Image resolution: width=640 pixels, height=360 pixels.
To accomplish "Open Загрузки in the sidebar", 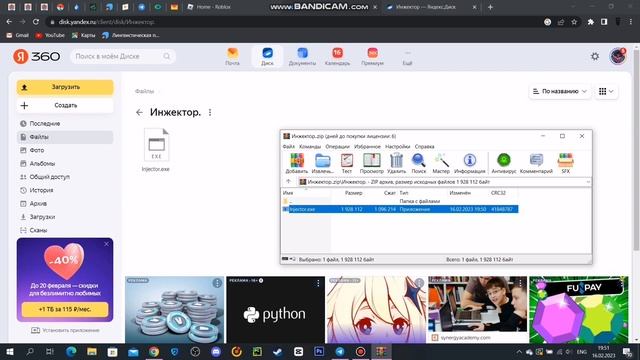I will (x=65, y=217).
